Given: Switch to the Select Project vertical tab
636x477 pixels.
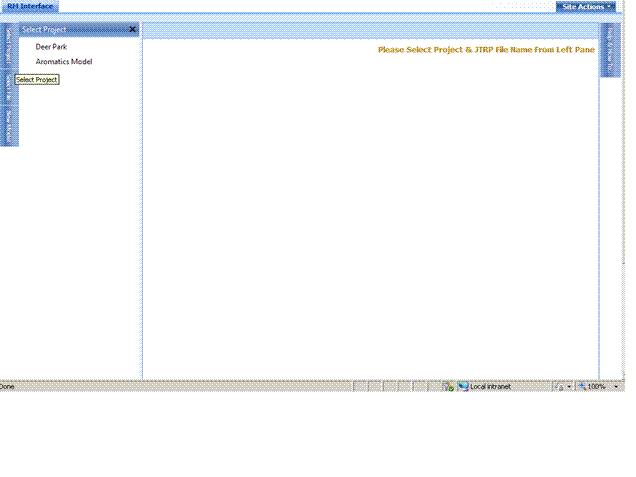Looking at the screenshot, I should [9, 46].
